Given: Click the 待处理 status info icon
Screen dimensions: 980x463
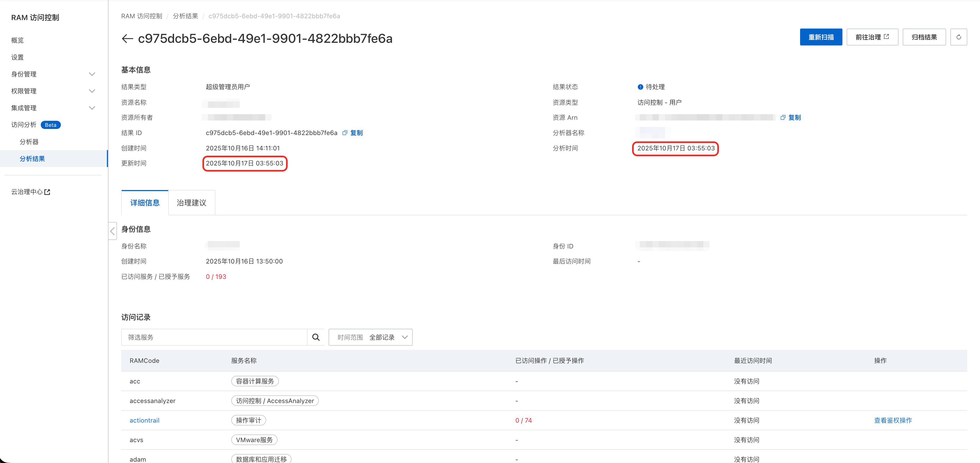Looking at the screenshot, I should click(x=640, y=87).
